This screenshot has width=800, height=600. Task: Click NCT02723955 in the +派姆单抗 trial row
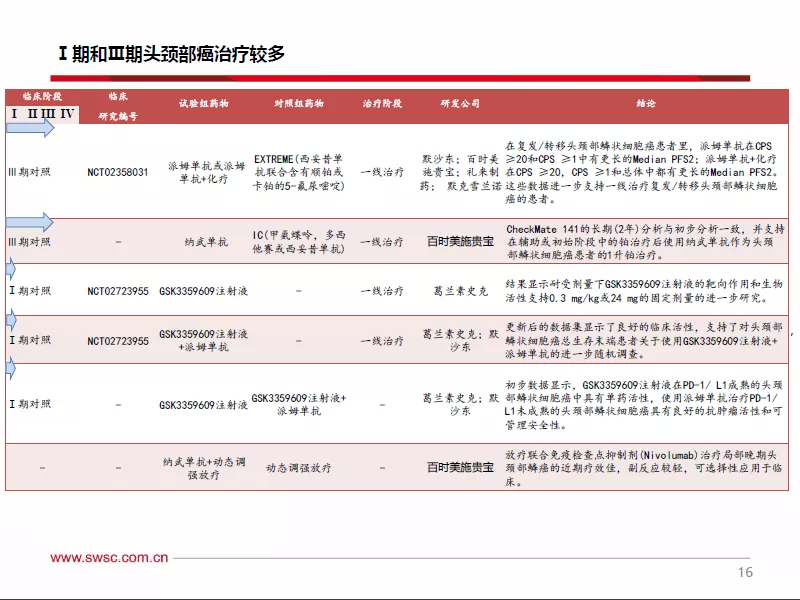coord(118,341)
